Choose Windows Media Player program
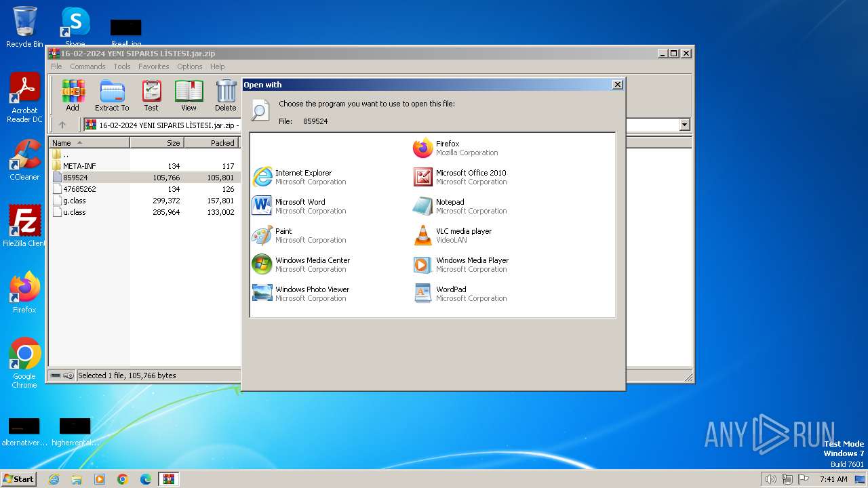This screenshot has width=868, height=488. 461,264
